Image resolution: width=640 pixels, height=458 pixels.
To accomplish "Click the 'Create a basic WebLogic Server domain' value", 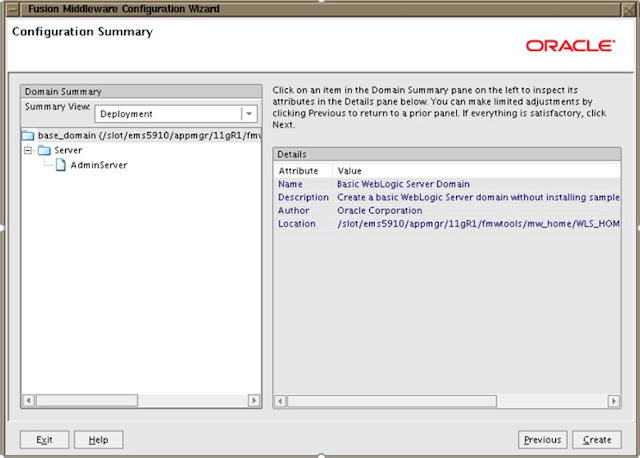I will pos(478,197).
